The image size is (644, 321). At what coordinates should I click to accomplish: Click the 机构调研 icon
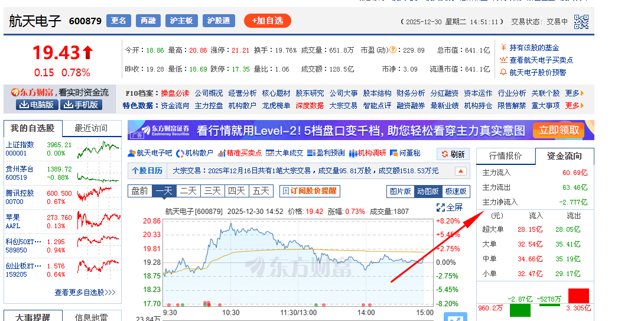click(x=352, y=153)
